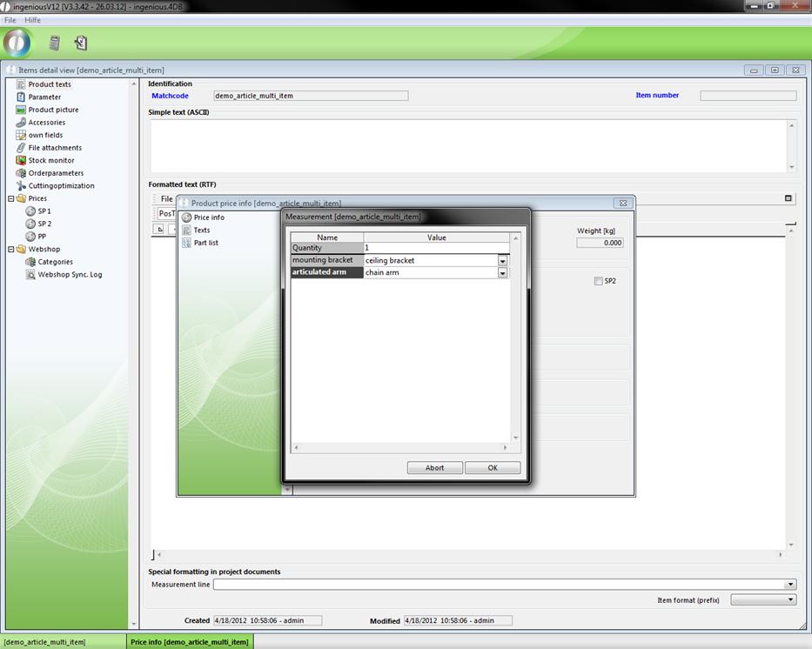This screenshot has width=812, height=649.
Task: Select the Stock monitor icon in the sidebar
Action: tap(21, 160)
